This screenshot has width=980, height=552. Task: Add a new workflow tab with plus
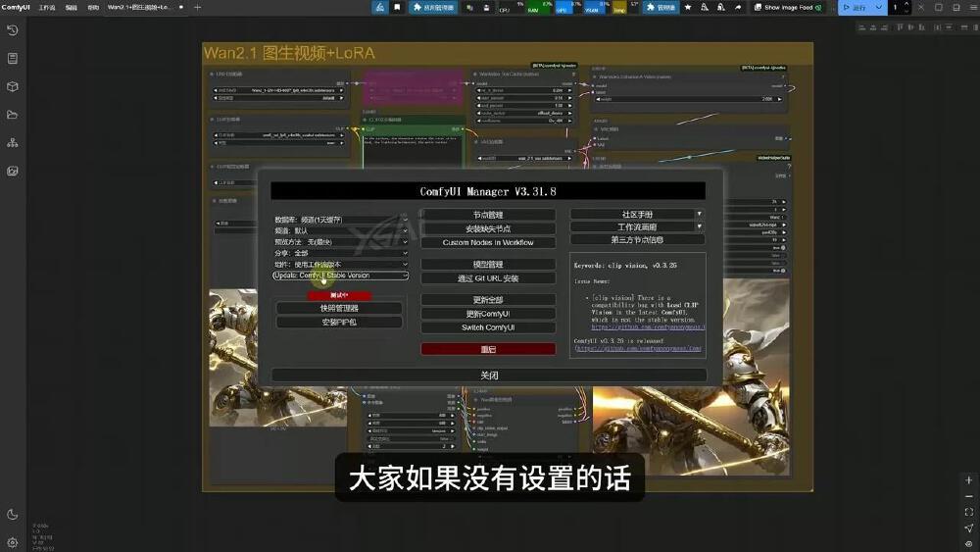pos(198,8)
